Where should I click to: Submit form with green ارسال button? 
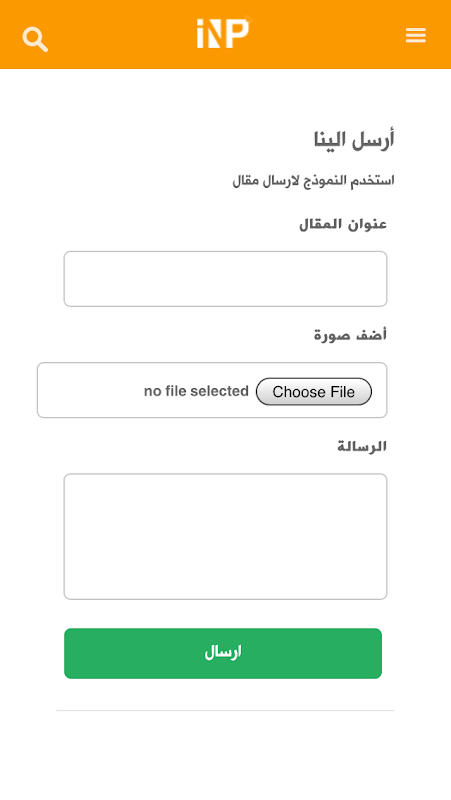click(x=223, y=653)
